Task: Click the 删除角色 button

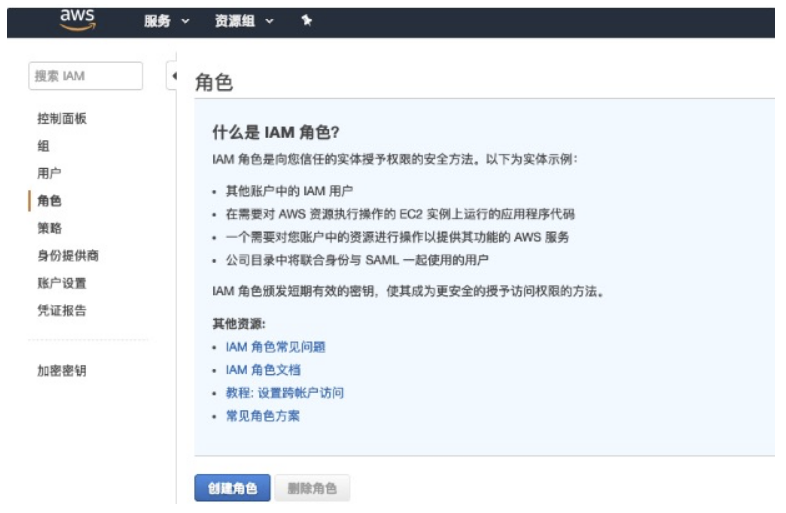Action: pyautogui.click(x=312, y=488)
